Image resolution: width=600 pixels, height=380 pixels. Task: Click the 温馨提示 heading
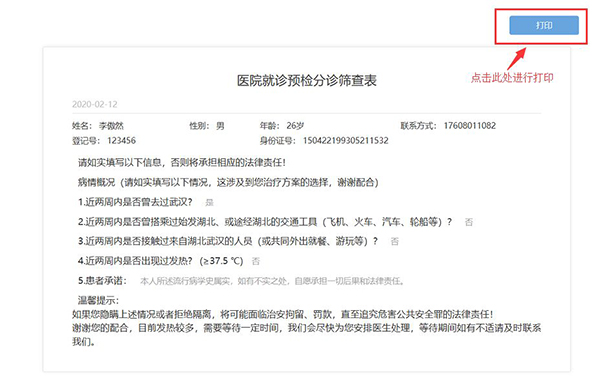[99, 300]
